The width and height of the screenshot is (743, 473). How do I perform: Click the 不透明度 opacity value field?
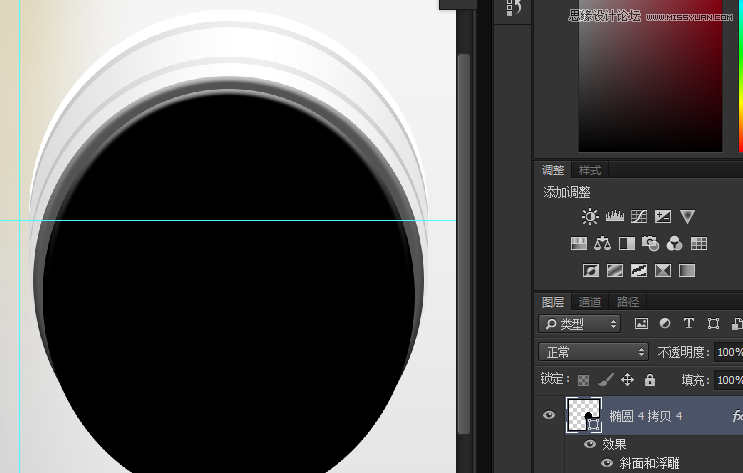click(x=728, y=352)
